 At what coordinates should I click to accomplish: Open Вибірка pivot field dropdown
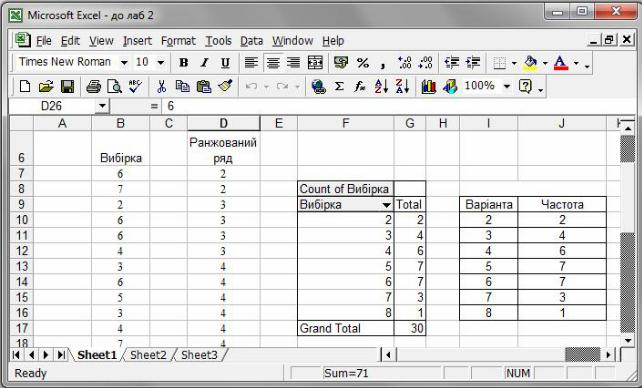point(386,205)
